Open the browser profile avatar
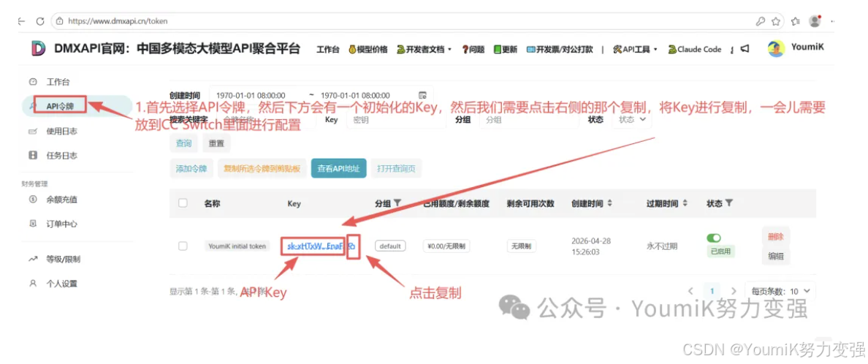 pyautogui.click(x=815, y=21)
